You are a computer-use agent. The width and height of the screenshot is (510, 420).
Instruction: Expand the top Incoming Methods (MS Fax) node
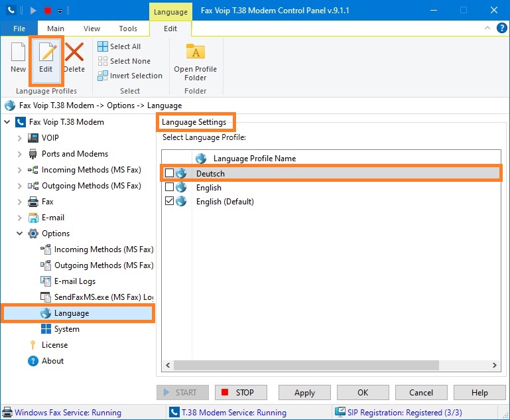click(19, 170)
